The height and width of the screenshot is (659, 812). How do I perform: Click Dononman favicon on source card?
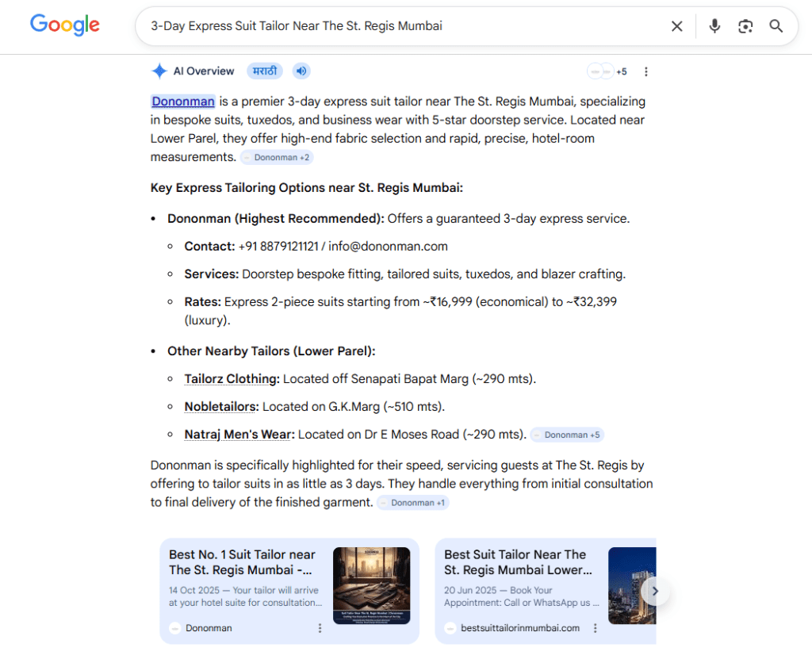pos(175,628)
